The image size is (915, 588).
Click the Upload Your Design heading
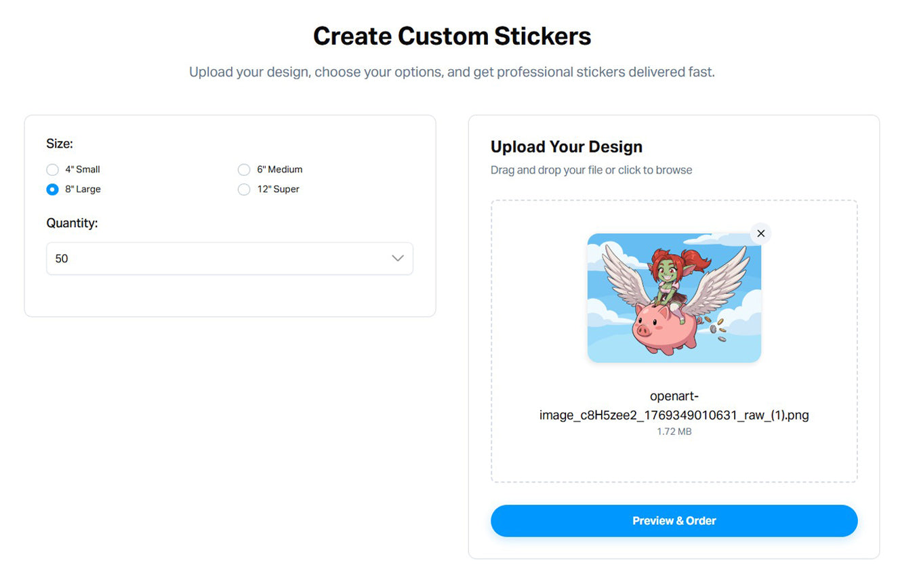click(x=566, y=147)
